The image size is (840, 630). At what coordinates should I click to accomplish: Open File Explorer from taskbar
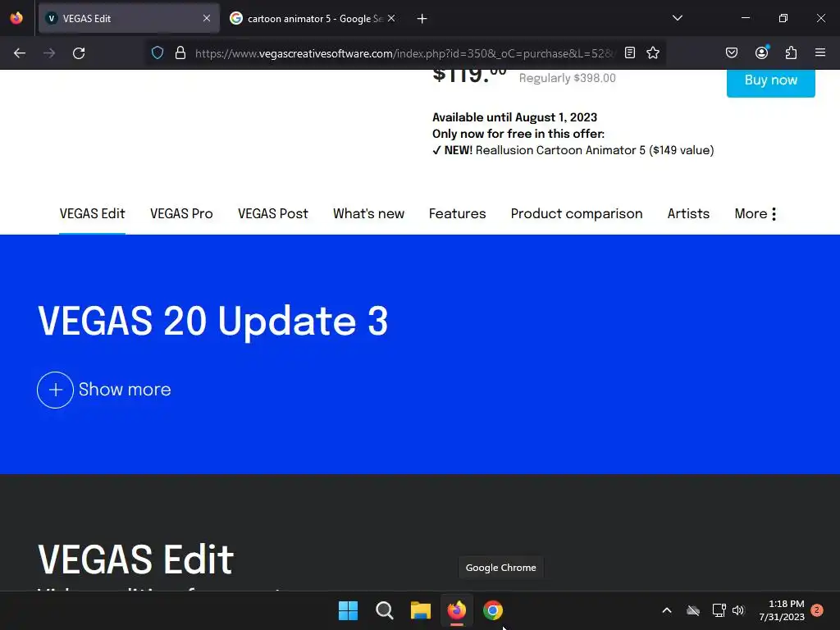pos(421,610)
